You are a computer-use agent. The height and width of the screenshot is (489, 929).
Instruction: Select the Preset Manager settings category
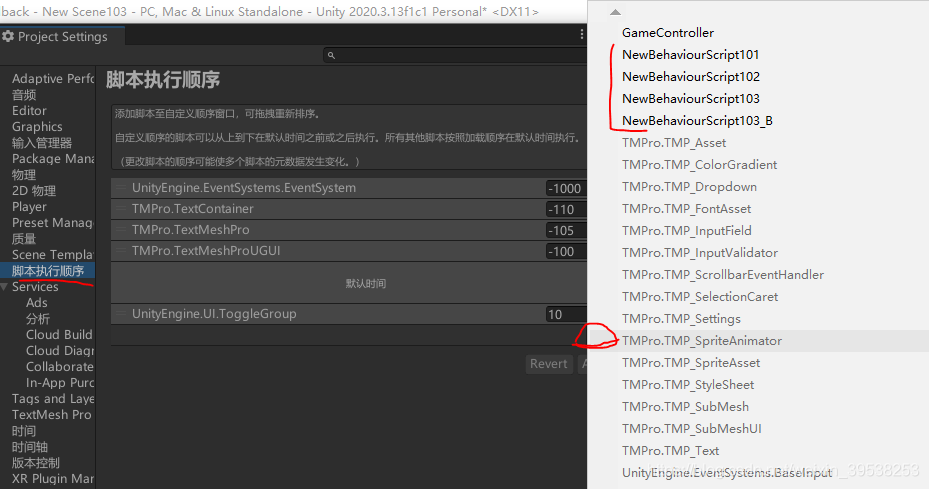click(53, 222)
